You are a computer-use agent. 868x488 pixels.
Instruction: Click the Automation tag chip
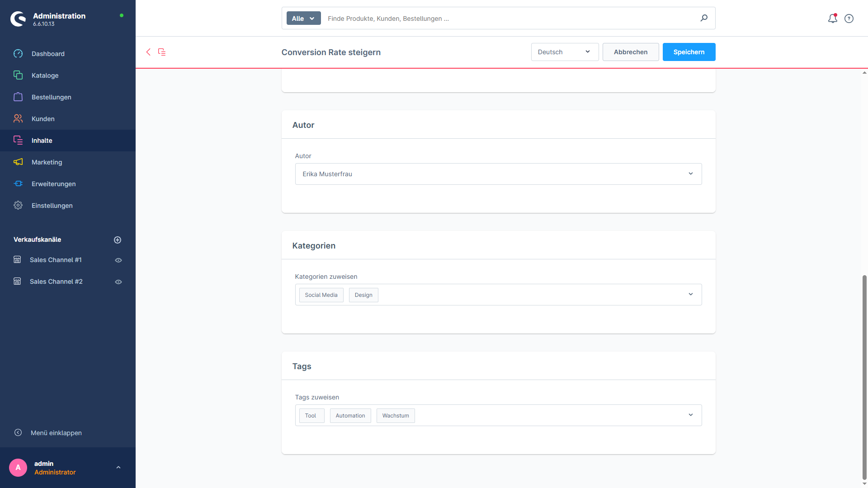pos(350,416)
